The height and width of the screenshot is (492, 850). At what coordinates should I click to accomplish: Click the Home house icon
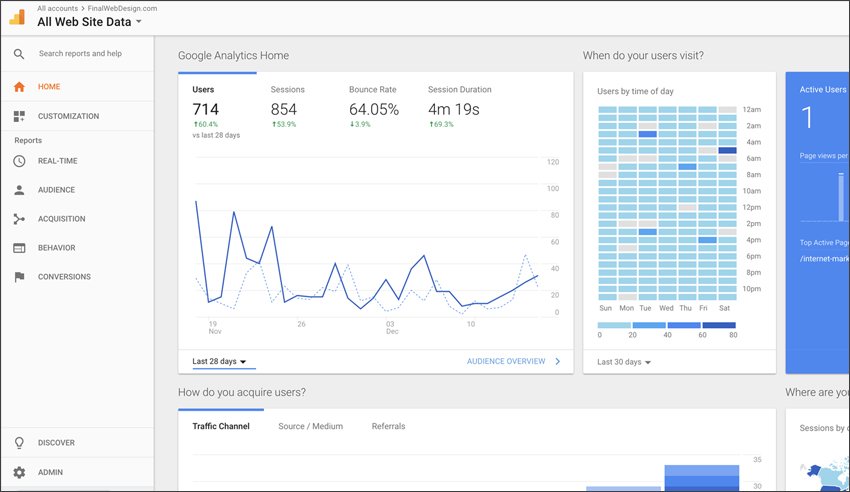coord(19,87)
